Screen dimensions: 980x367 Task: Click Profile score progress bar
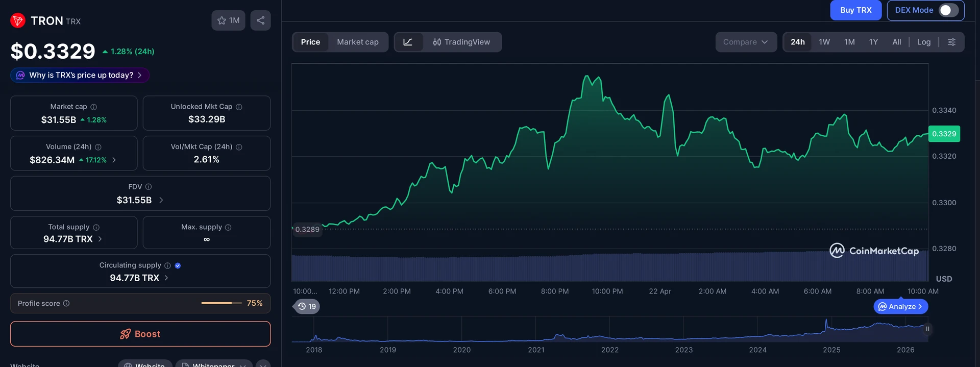(222, 303)
